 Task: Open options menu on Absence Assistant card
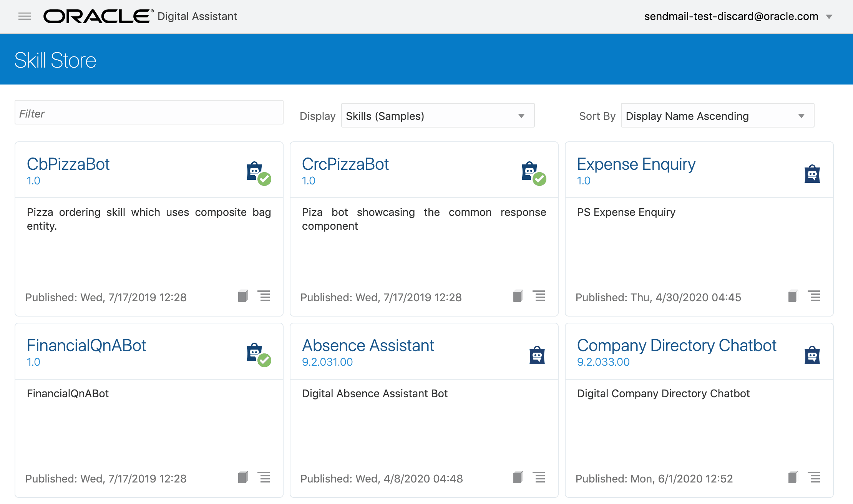(539, 477)
